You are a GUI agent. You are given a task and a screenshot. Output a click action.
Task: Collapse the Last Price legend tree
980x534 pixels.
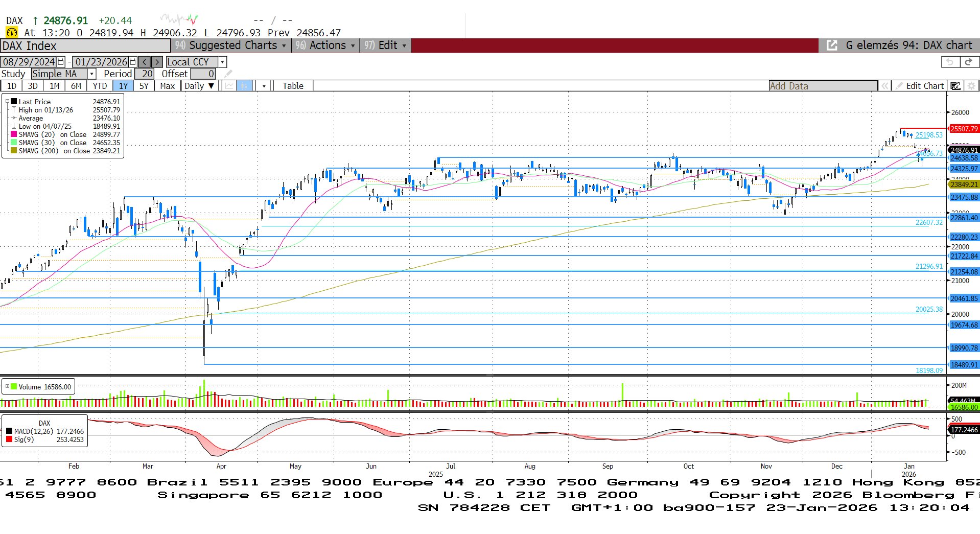point(7,101)
